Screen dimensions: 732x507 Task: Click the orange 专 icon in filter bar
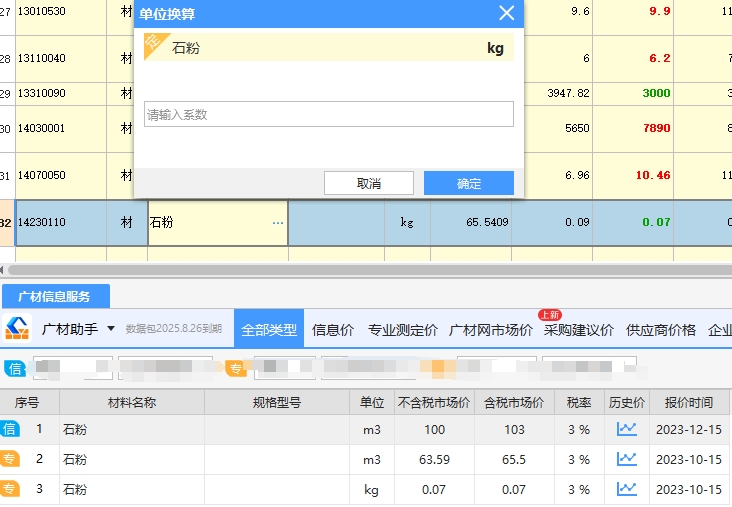point(236,368)
